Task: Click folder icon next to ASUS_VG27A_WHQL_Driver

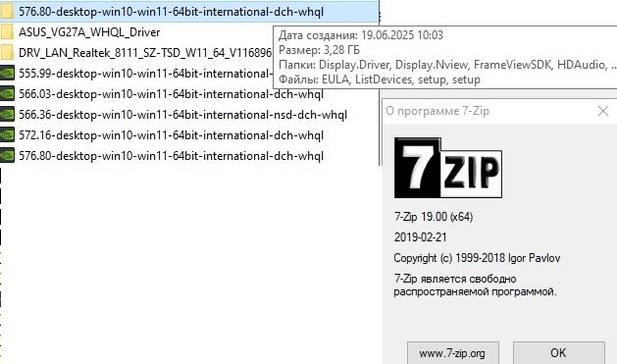Action: (7, 31)
